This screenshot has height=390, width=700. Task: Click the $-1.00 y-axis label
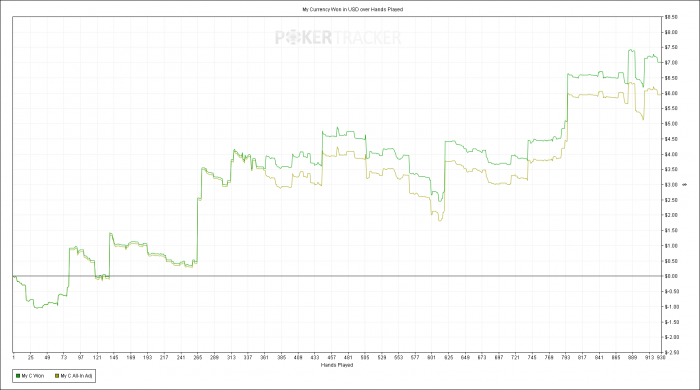(672, 307)
